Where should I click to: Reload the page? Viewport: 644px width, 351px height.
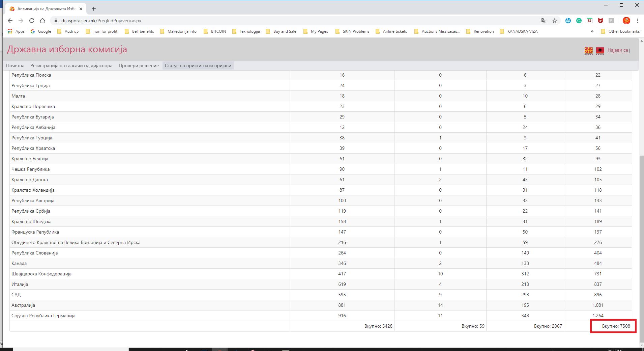tap(32, 21)
